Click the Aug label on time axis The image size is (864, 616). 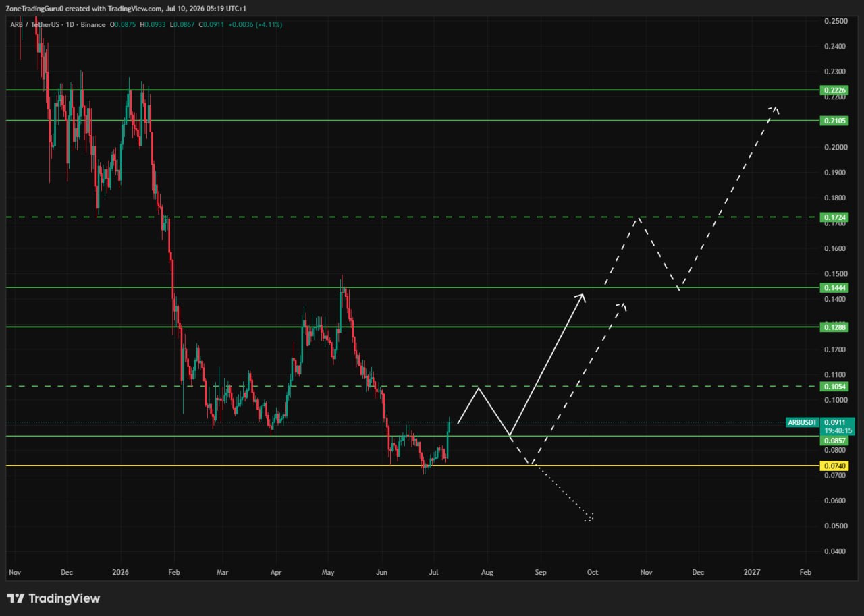[x=487, y=572]
